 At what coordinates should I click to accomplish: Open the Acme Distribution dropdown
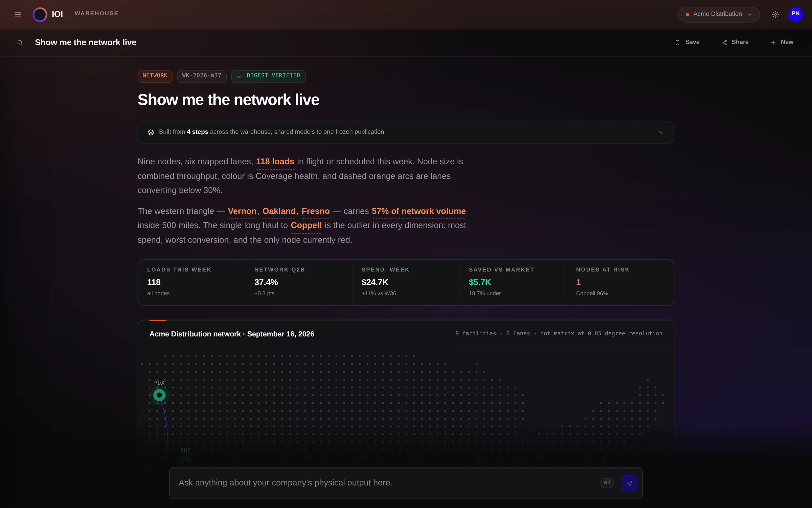[719, 14]
